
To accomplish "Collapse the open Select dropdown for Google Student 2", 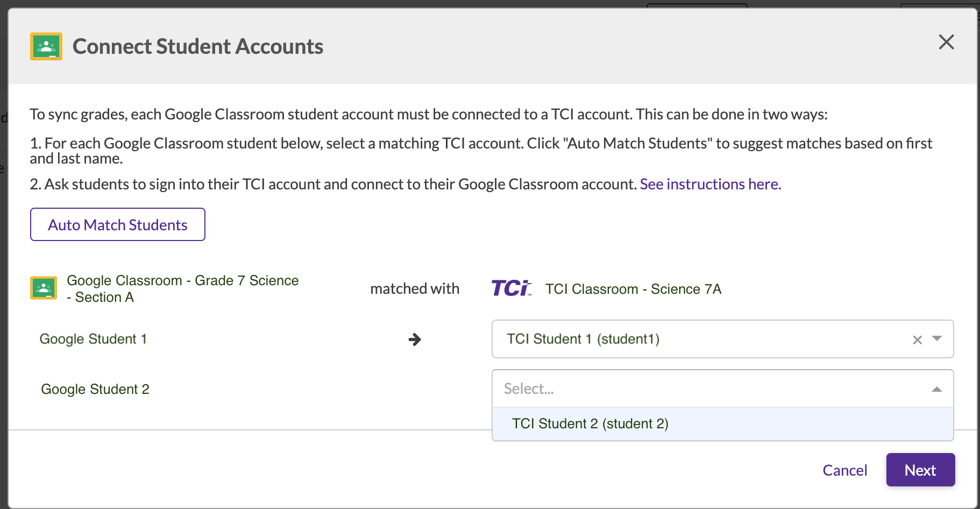I will click(936, 388).
